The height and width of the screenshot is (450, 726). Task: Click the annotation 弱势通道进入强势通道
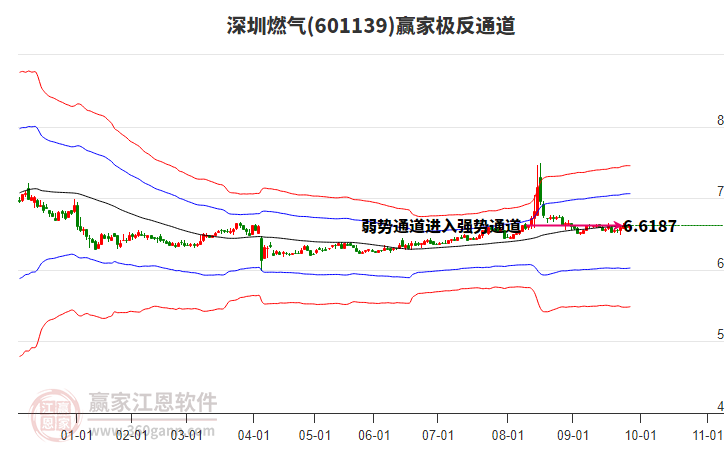pyautogui.click(x=441, y=226)
